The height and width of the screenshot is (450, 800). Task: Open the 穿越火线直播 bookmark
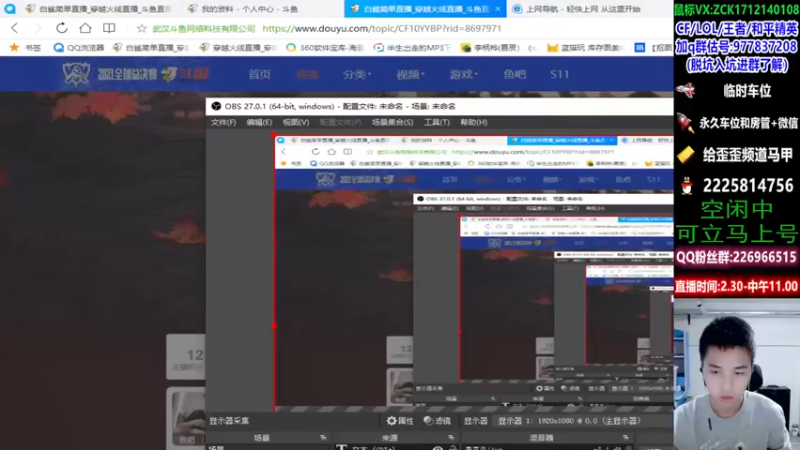[238, 47]
